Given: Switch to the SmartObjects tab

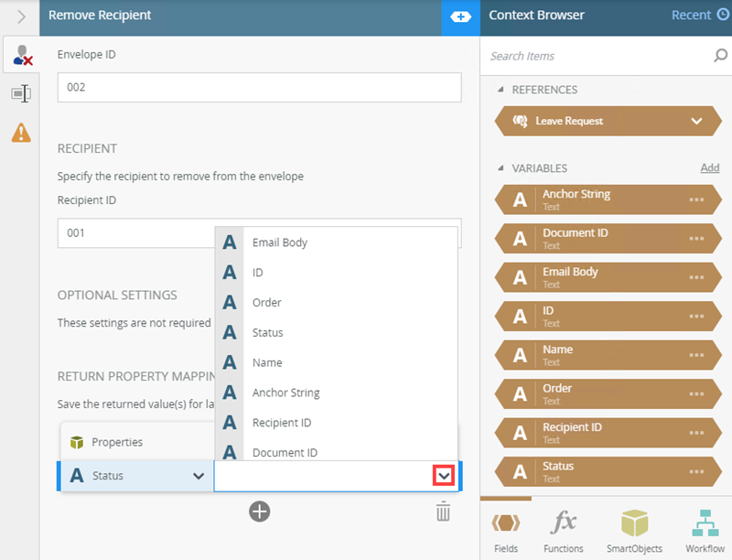Looking at the screenshot, I should (634, 531).
